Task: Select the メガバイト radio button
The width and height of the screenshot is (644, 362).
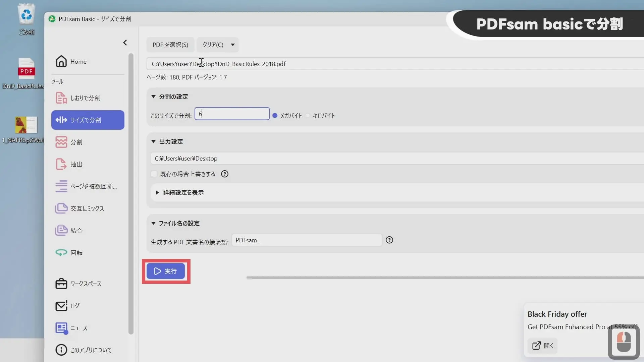Action: pos(275,115)
